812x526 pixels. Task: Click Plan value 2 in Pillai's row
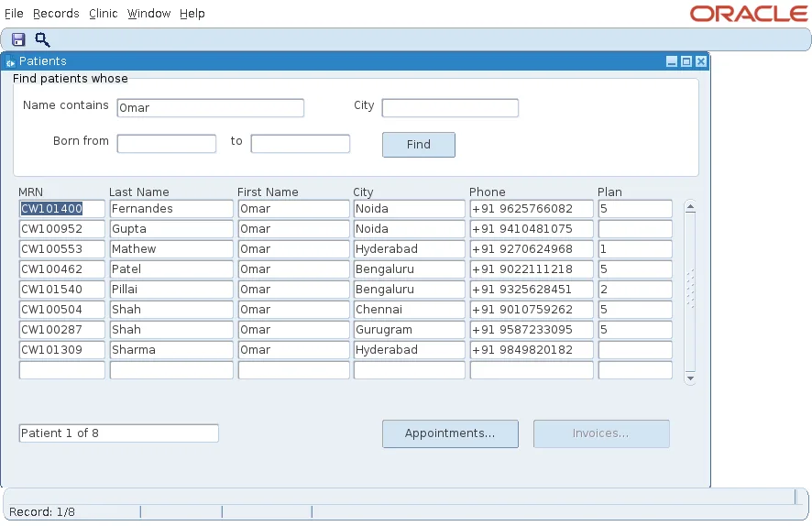click(x=635, y=290)
